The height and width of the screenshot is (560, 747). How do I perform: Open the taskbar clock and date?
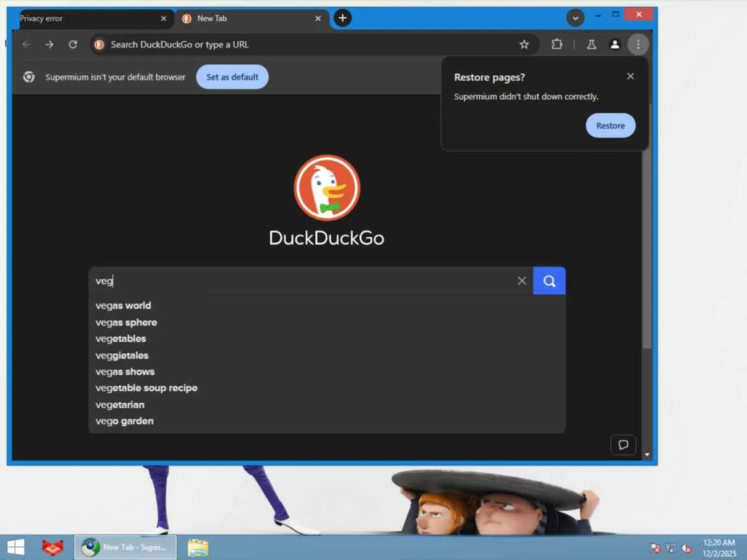click(x=719, y=548)
